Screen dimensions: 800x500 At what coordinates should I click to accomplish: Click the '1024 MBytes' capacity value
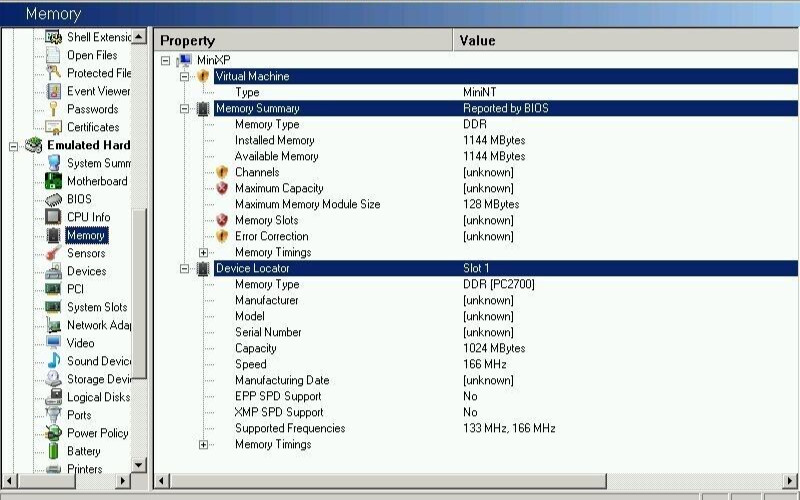(494, 348)
